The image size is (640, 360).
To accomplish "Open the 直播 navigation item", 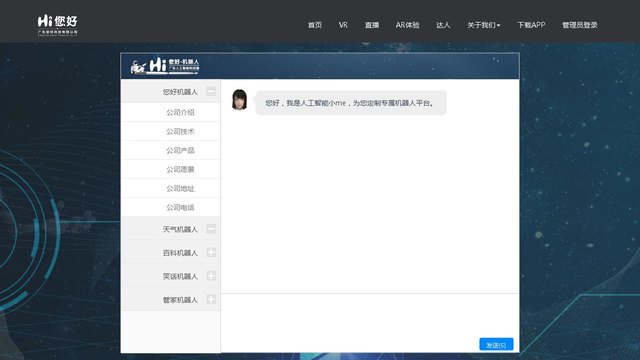I will (372, 25).
